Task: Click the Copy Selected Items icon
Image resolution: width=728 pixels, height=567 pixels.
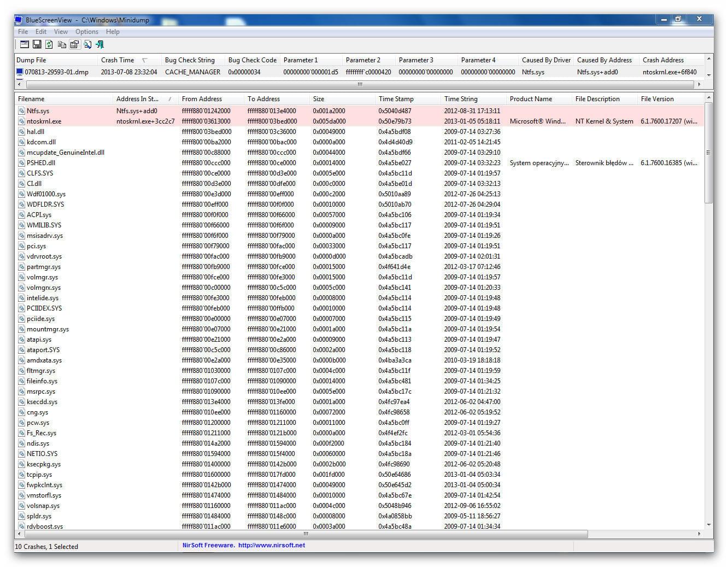Action: (62, 44)
